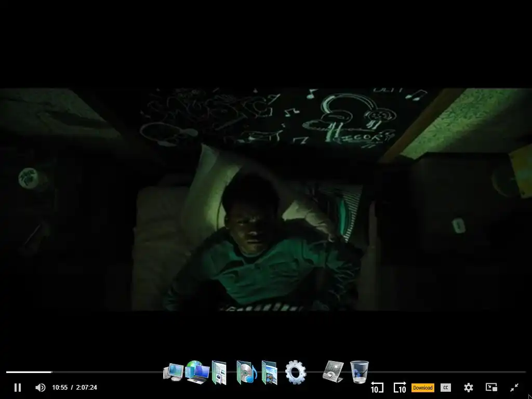Screen dimensions: 532x399
Task: Open the Computer icon in the dock
Action: [x=174, y=372]
